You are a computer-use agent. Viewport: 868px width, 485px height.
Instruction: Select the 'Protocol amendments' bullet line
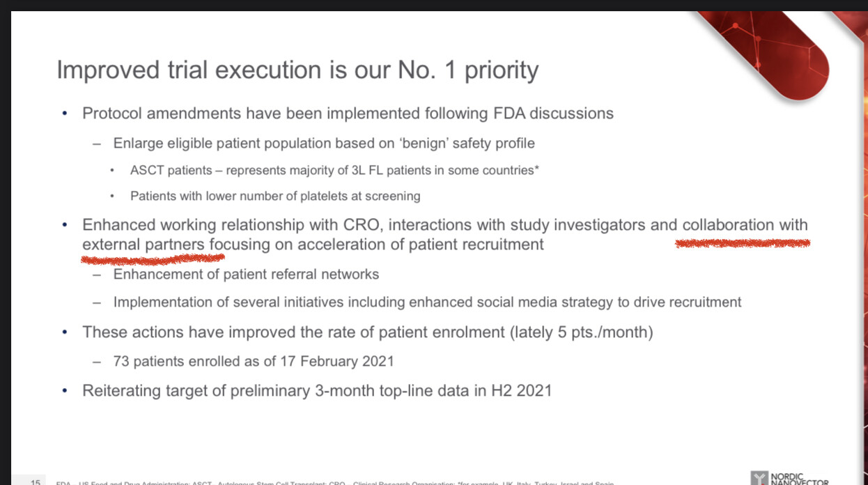(348, 113)
